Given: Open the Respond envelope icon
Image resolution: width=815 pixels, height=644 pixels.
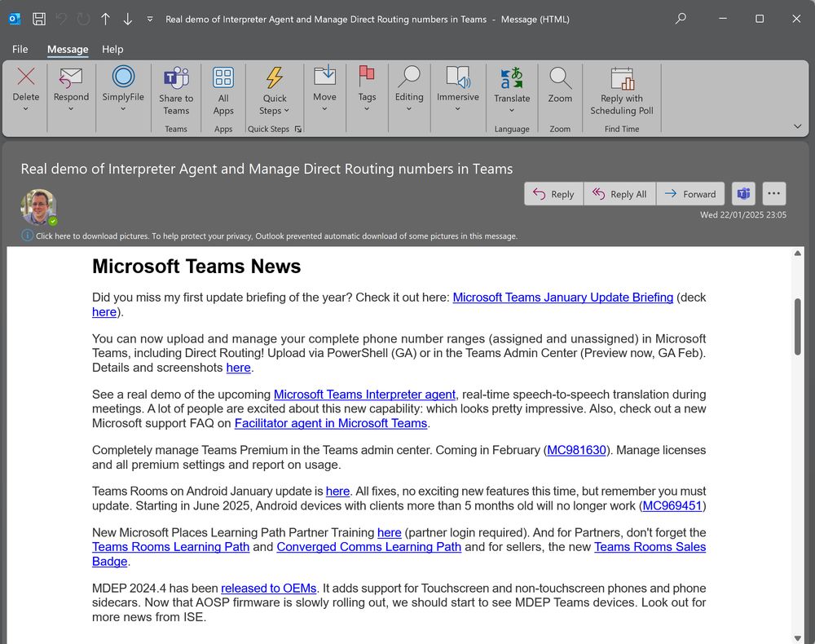Looking at the screenshot, I should (x=71, y=77).
